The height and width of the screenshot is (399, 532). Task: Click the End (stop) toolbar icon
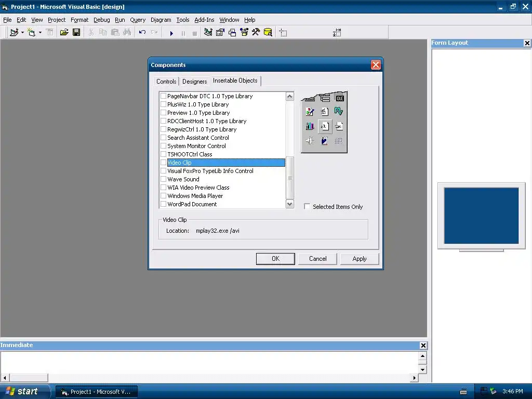(x=195, y=33)
